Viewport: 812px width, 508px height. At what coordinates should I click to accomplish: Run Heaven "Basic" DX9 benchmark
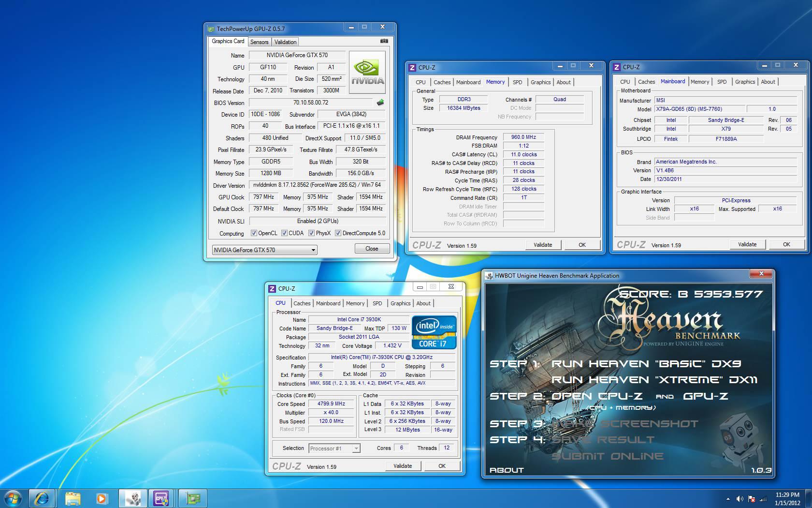(646, 364)
